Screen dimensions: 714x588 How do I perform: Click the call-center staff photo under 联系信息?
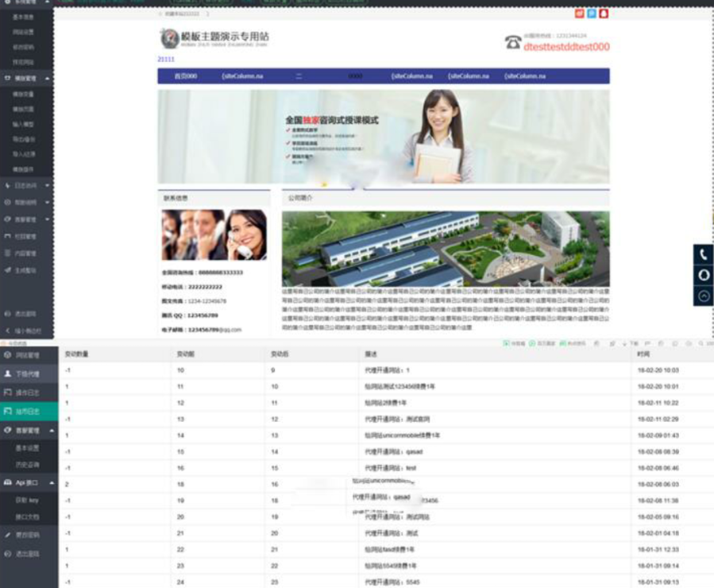click(214, 235)
